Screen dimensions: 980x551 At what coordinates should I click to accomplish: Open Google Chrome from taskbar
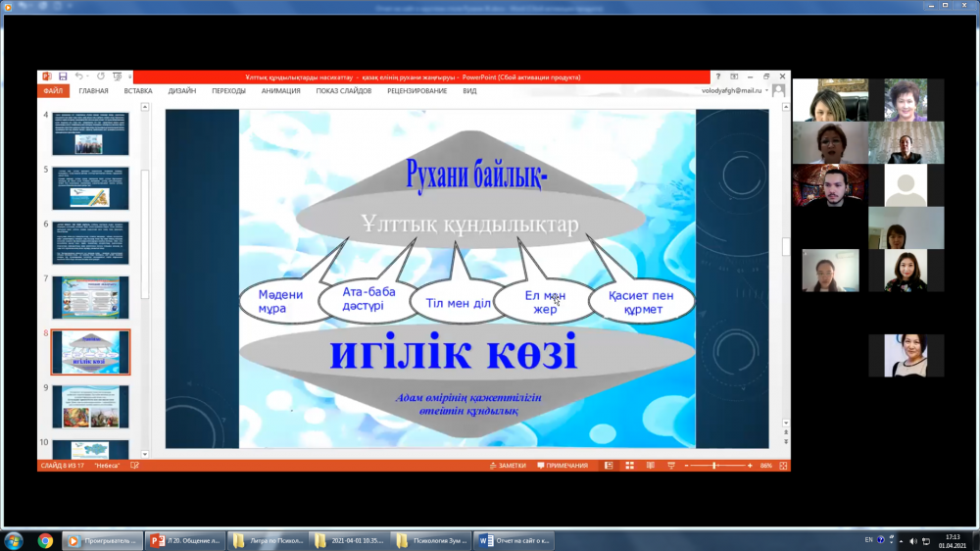[45, 541]
